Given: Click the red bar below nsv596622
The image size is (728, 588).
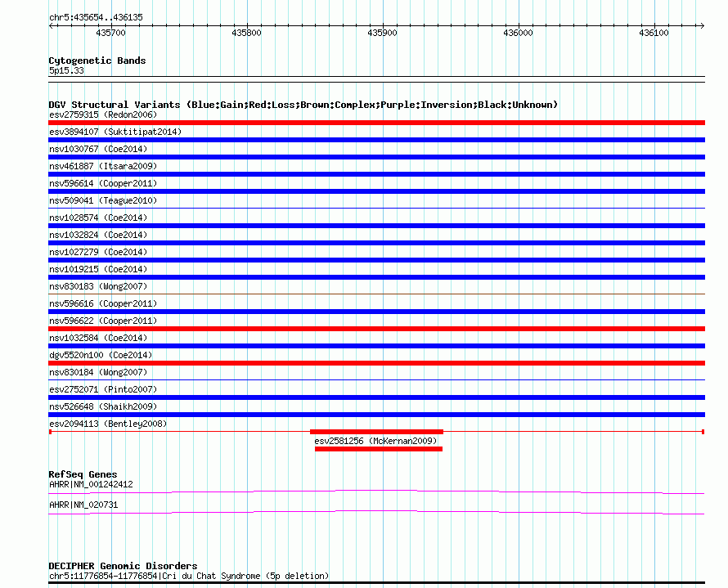Looking at the screenshot, I should tap(376, 329).
